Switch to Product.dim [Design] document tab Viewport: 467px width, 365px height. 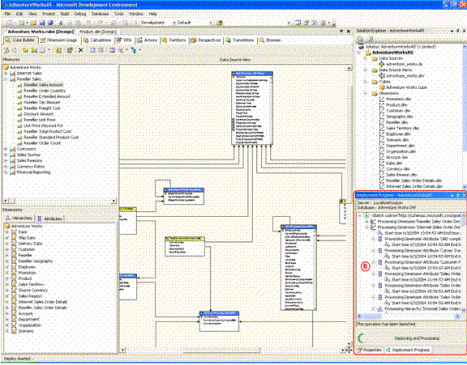pyautogui.click(x=98, y=32)
